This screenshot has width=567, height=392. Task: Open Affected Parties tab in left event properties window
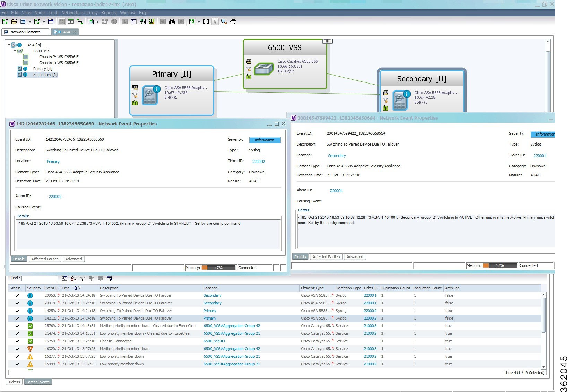tap(45, 259)
